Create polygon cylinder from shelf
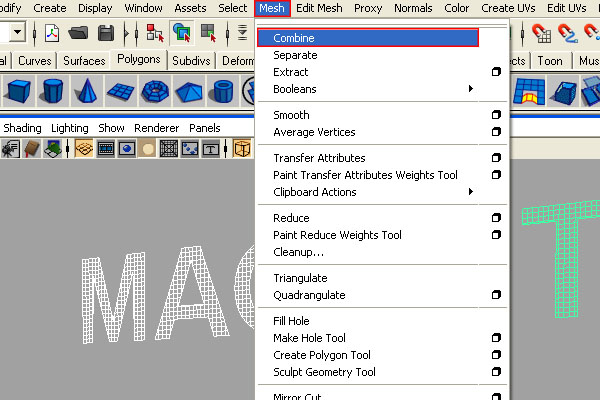The width and height of the screenshot is (600, 400). click(x=52, y=91)
